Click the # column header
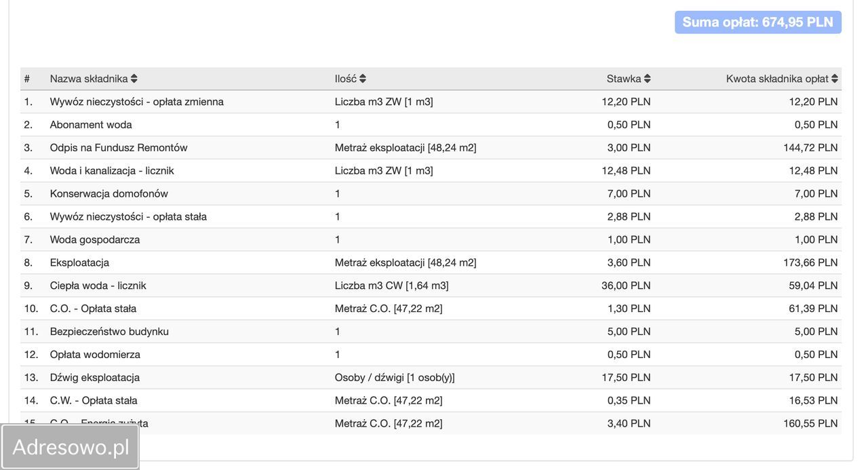The width and height of the screenshot is (868, 470). 27,79
